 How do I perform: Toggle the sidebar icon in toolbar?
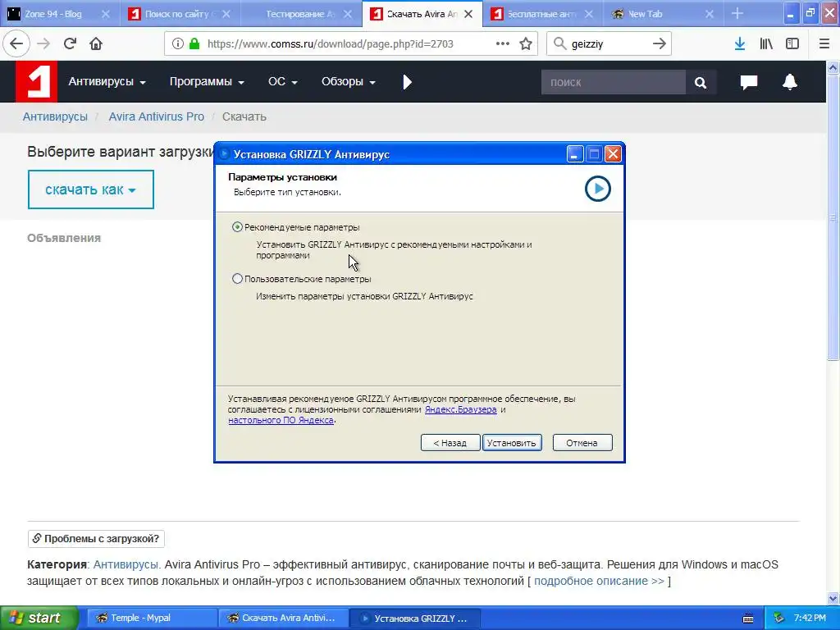[x=792, y=43]
